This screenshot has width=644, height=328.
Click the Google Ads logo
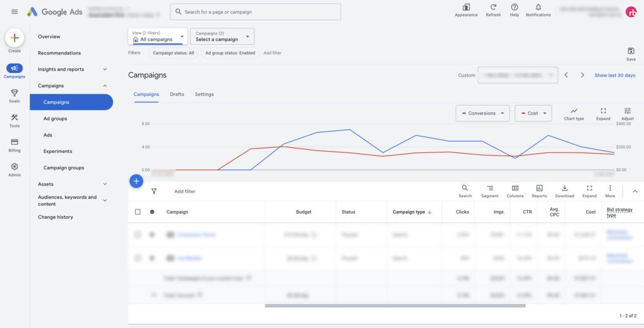[55, 12]
